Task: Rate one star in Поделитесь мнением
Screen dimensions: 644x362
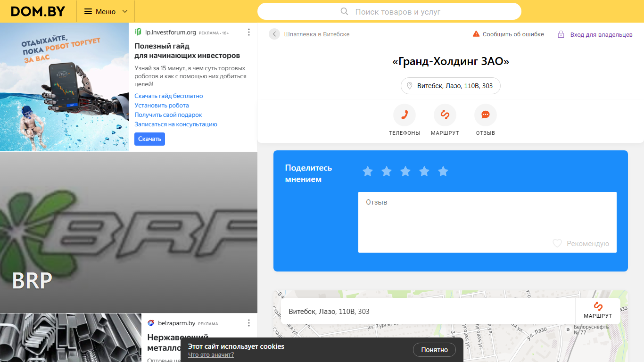Action: point(368,171)
